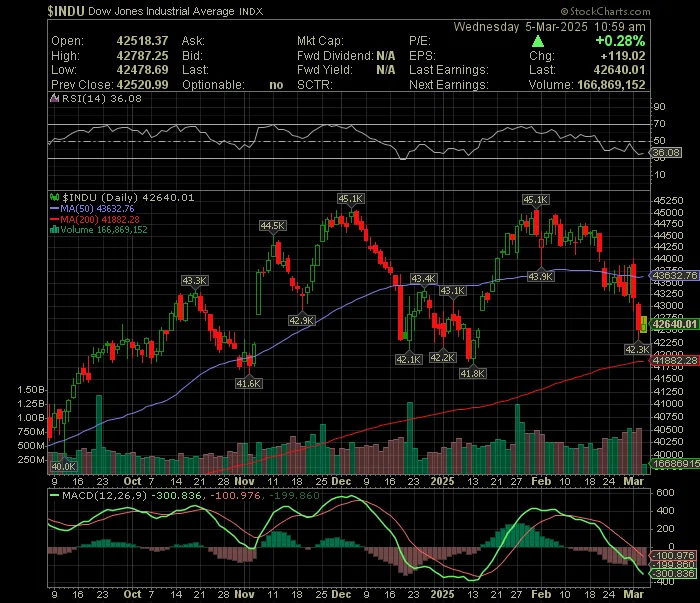Click the RSI 36.08 tag on right axis
Image resolution: width=700 pixels, height=603 pixels.
pos(666,153)
